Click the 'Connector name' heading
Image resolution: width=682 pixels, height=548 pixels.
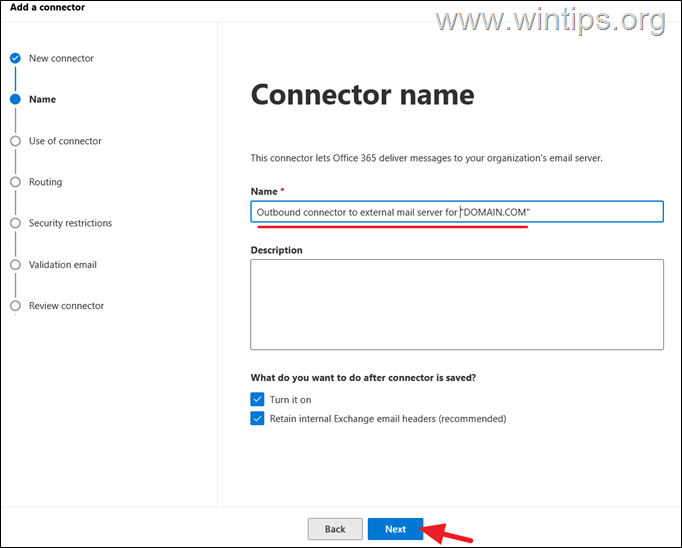click(362, 94)
